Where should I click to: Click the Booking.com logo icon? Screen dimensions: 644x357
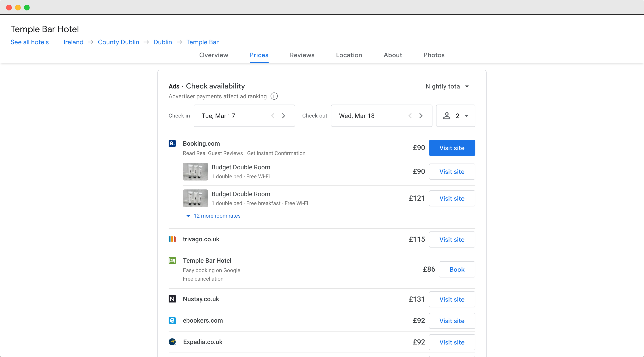172,143
